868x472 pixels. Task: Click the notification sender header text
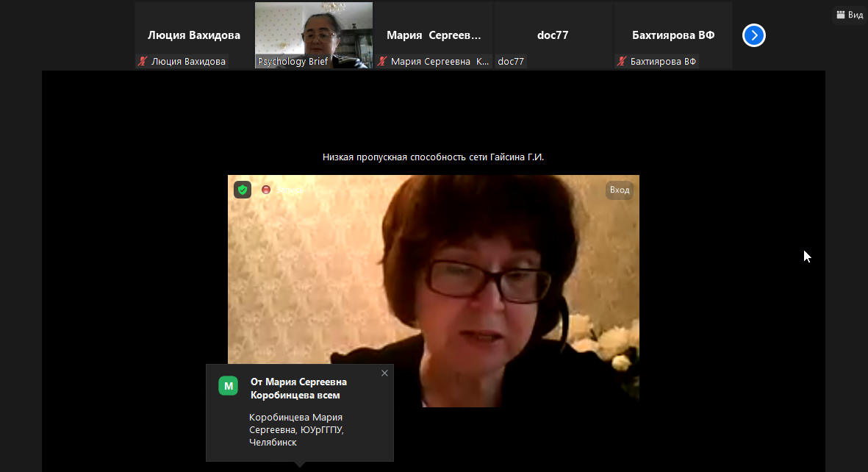tap(298, 388)
